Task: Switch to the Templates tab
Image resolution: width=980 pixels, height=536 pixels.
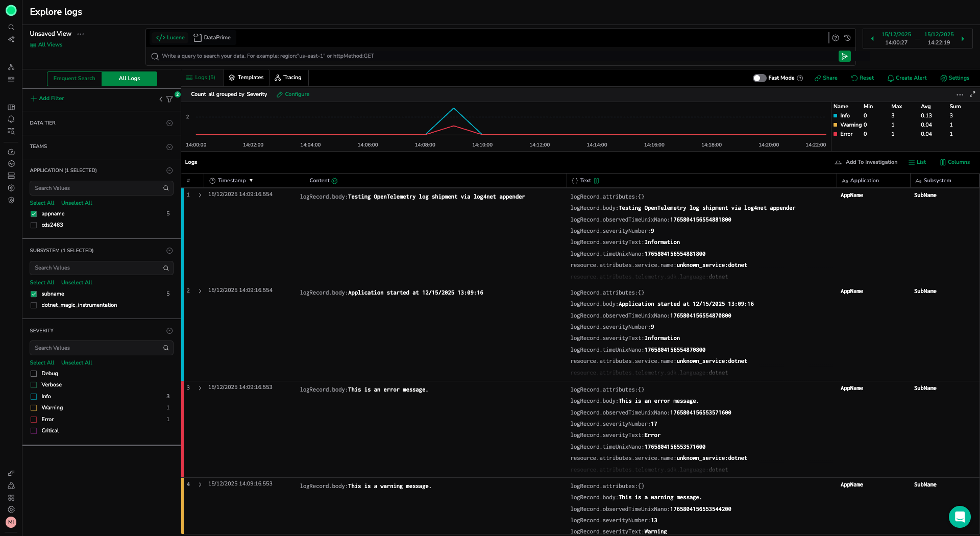Action: 246,78
